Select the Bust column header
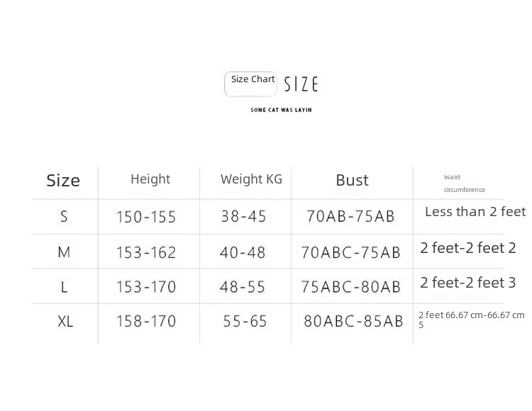Viewport: 532px width, 411px height. click(352, 181)
